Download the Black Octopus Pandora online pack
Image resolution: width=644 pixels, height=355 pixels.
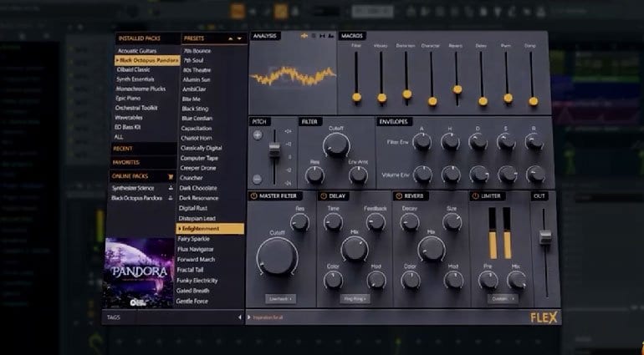(x=171, y=198)
